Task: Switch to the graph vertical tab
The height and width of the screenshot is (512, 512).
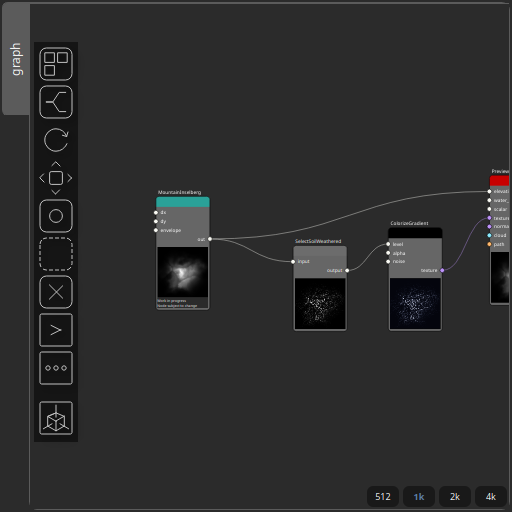Action: pos(16,59)
